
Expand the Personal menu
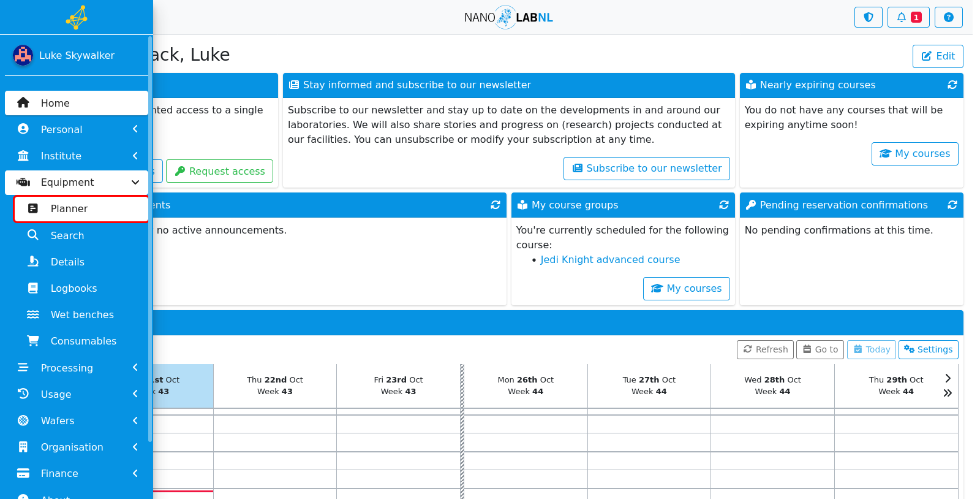pos(77,129)
